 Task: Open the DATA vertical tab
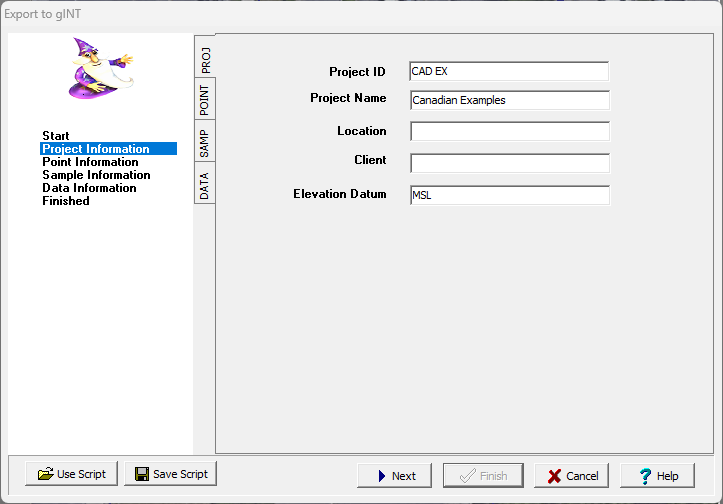(205, 184)
